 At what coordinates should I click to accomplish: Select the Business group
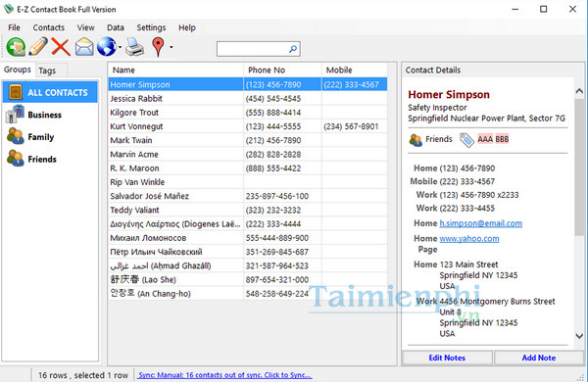click(x=50, y=115)
